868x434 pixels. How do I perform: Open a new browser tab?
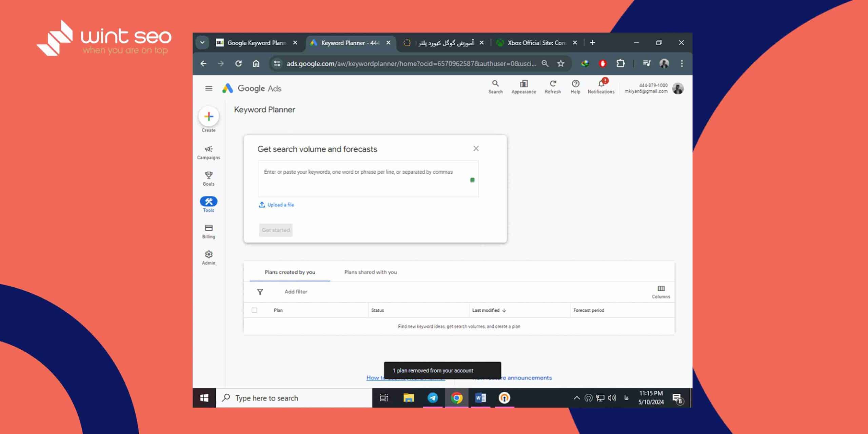tap(592, 43)
